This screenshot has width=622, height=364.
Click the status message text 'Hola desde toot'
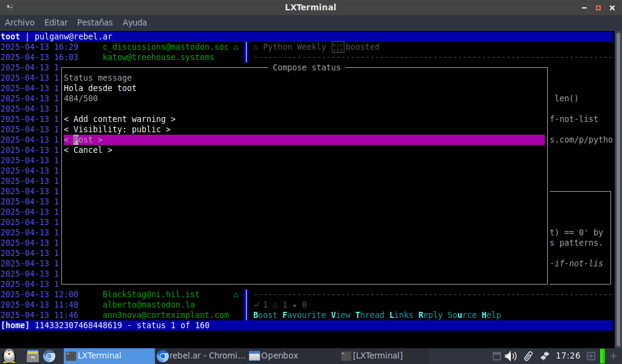click(x=100, y=89)
